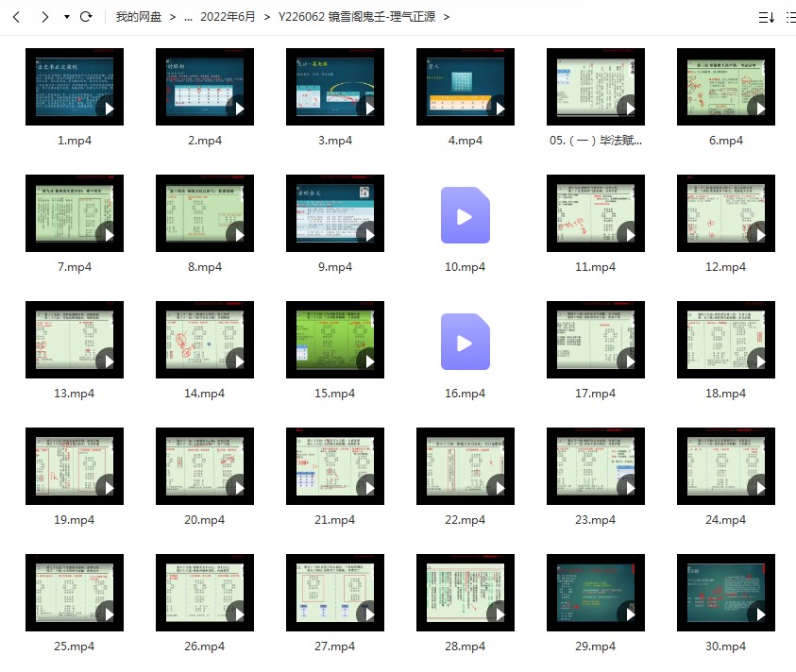This screenshot has height=672, width=796.
Task: Click the forward navigation arrow
Action: 44,17
